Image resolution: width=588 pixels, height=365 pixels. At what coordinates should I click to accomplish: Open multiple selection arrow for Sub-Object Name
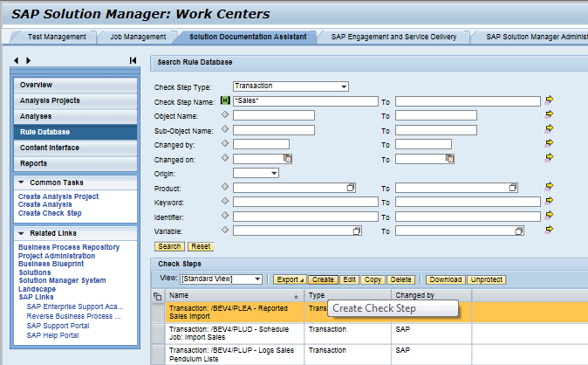tap(549, 128)
